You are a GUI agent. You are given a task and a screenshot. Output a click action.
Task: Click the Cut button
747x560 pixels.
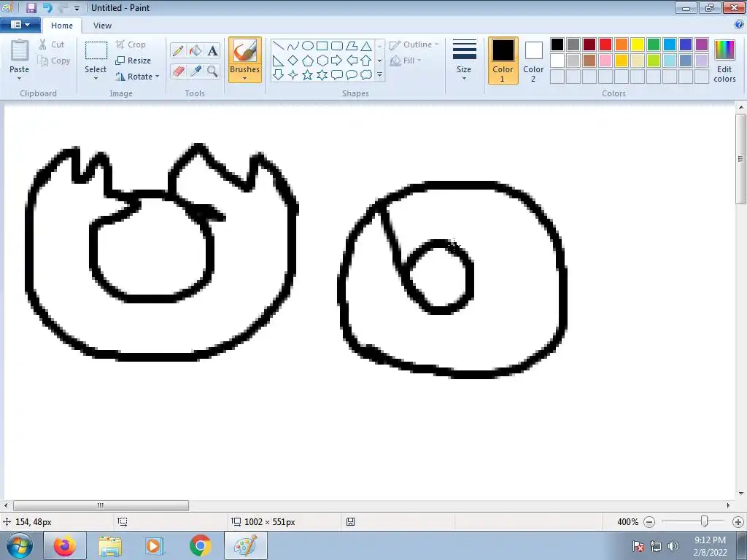[x=52, y=44]
